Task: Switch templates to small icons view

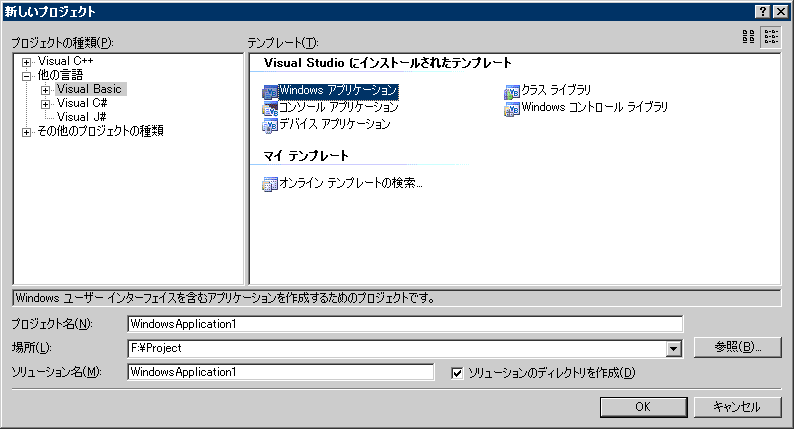Action: (771, 36)
